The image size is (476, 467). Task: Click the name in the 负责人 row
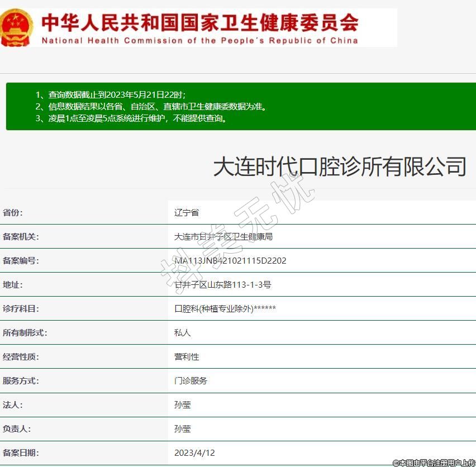click(x=183, y=428)
